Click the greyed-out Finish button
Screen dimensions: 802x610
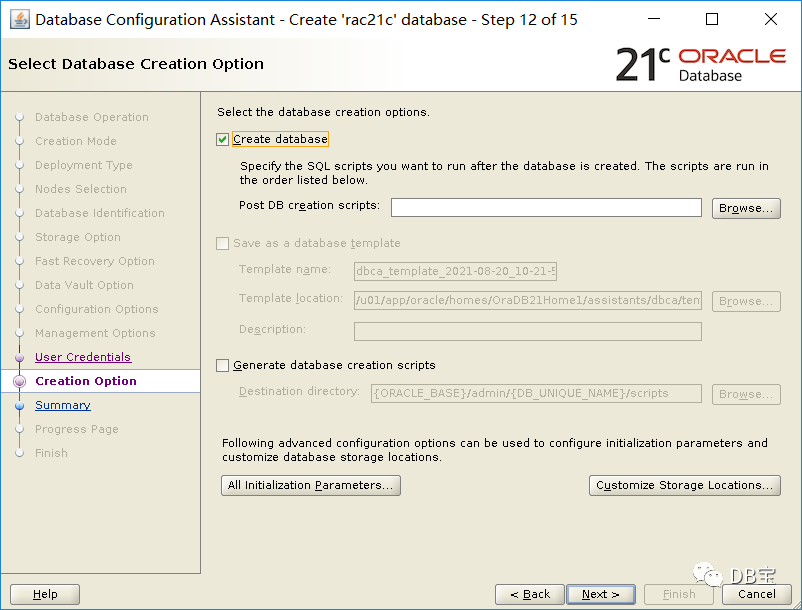pos(679,594)
